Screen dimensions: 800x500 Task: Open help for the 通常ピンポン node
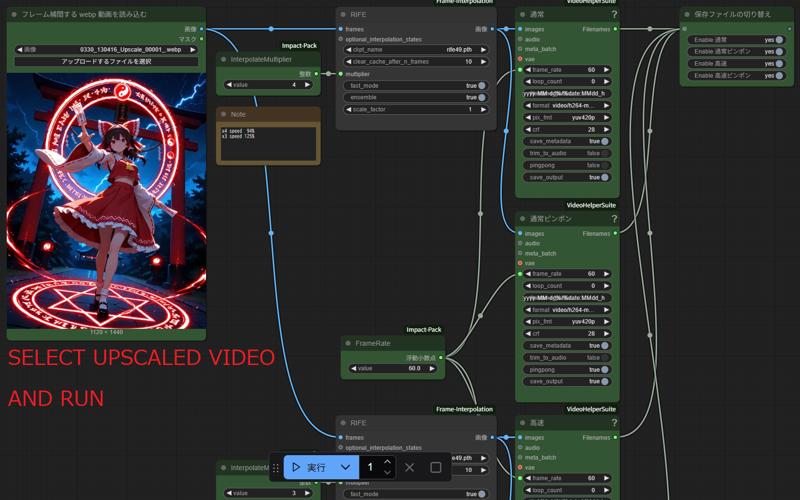[x=614, y=219]
